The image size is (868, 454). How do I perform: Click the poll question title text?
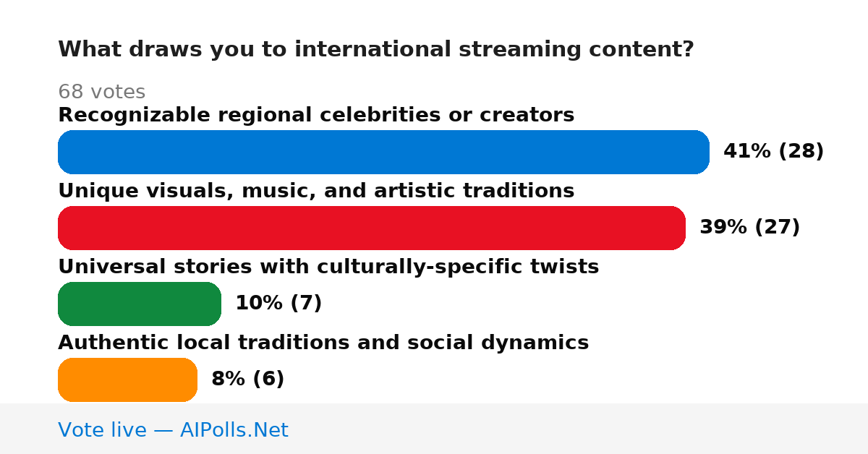(375, 49)
